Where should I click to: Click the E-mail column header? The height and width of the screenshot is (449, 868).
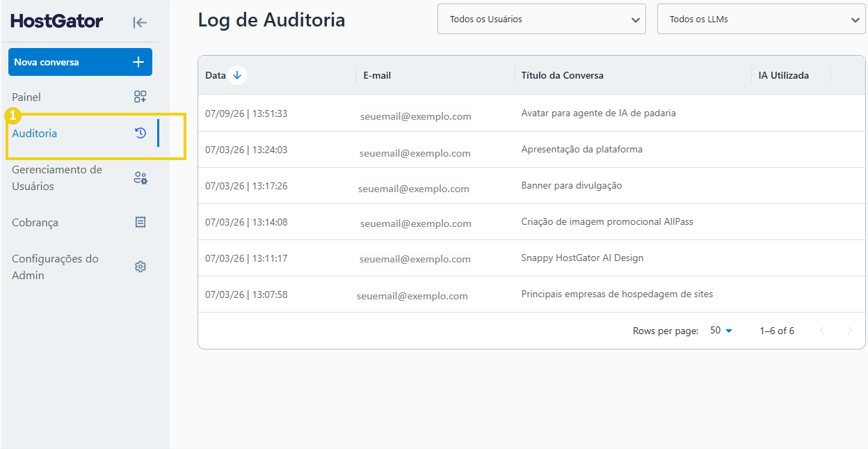pyautogui.click(x=377, y=75)
